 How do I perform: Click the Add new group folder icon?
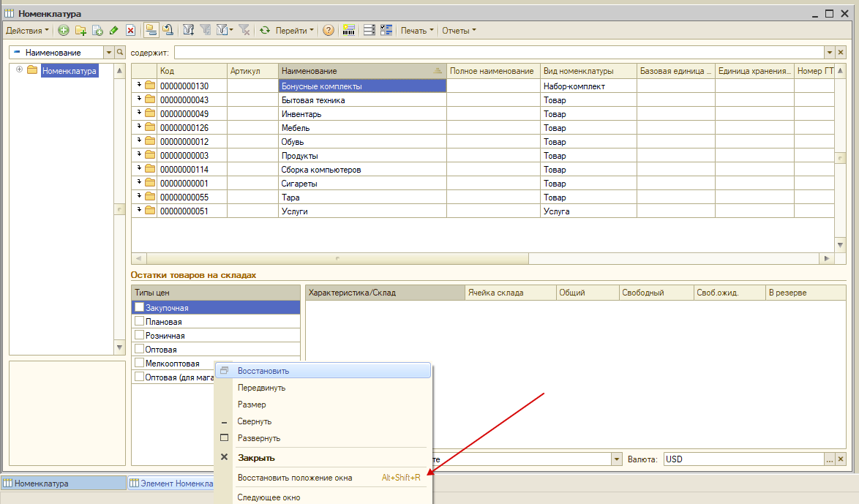coord(80,31)
